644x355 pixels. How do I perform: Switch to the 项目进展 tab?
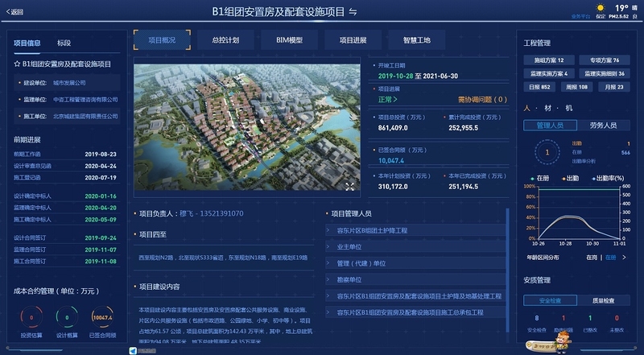353,40
